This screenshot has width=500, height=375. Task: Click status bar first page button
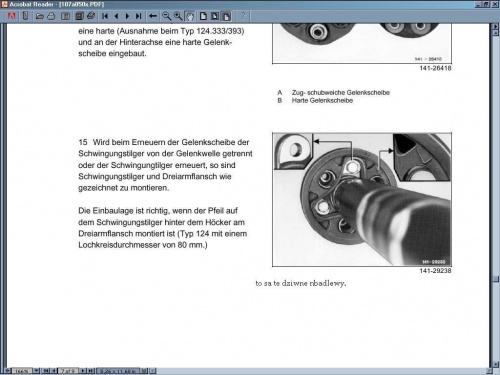tap(46, 371)
